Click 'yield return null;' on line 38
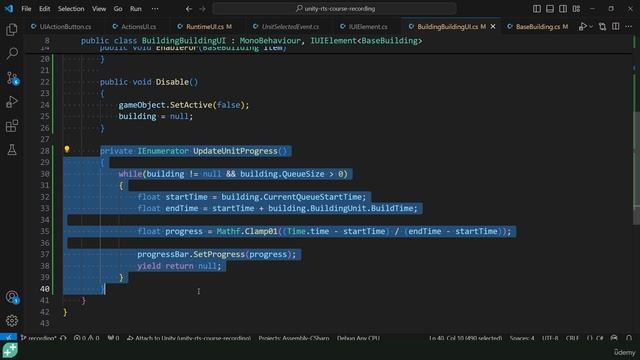 point(179,266)
